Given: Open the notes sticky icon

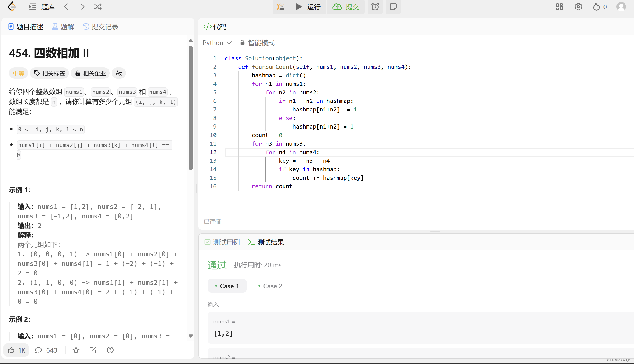Looking at the screenshot, I should click(x=393, y=7).
